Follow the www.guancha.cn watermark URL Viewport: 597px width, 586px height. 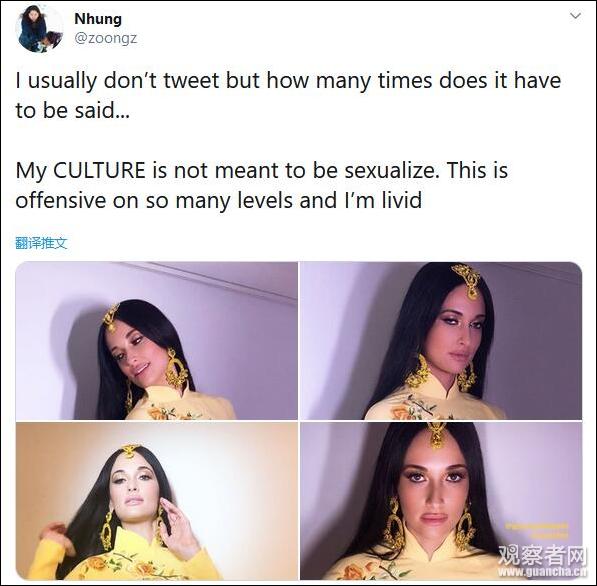(x=543, y=572)
